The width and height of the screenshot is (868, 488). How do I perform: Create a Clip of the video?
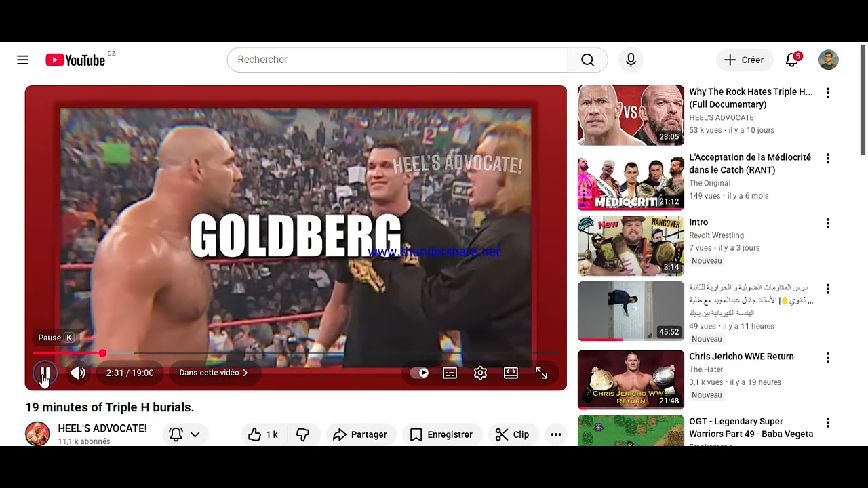(513, 434)
